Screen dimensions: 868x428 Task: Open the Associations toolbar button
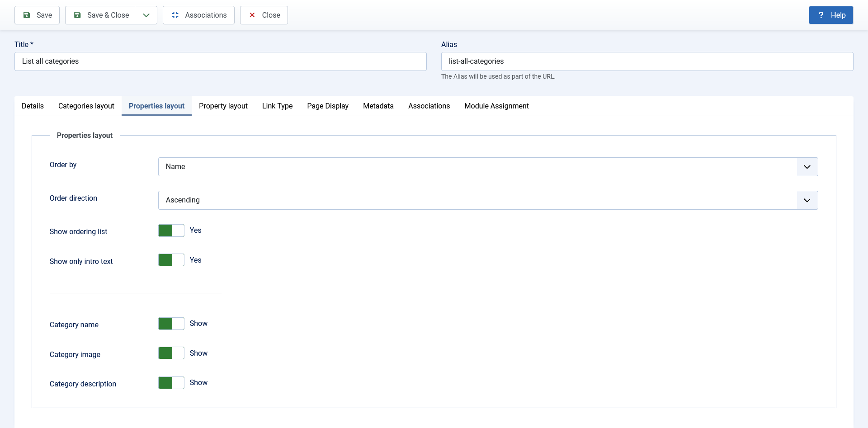198,15
